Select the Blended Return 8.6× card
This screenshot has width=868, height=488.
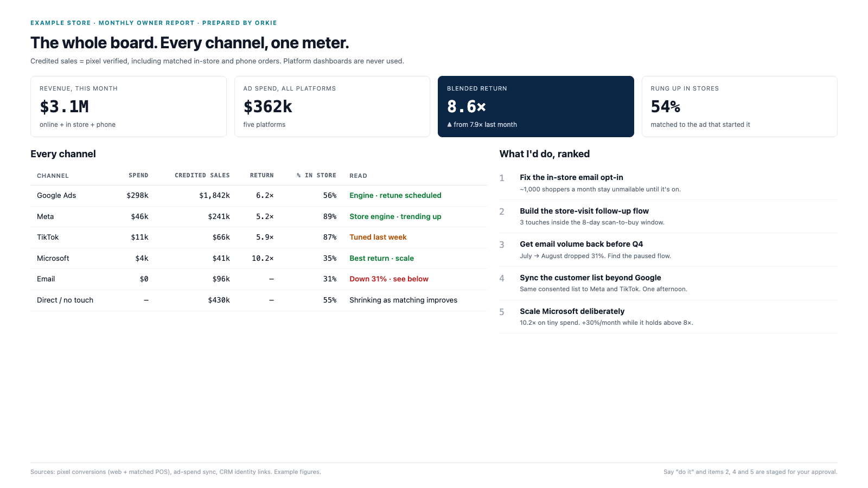pos(535,106)
